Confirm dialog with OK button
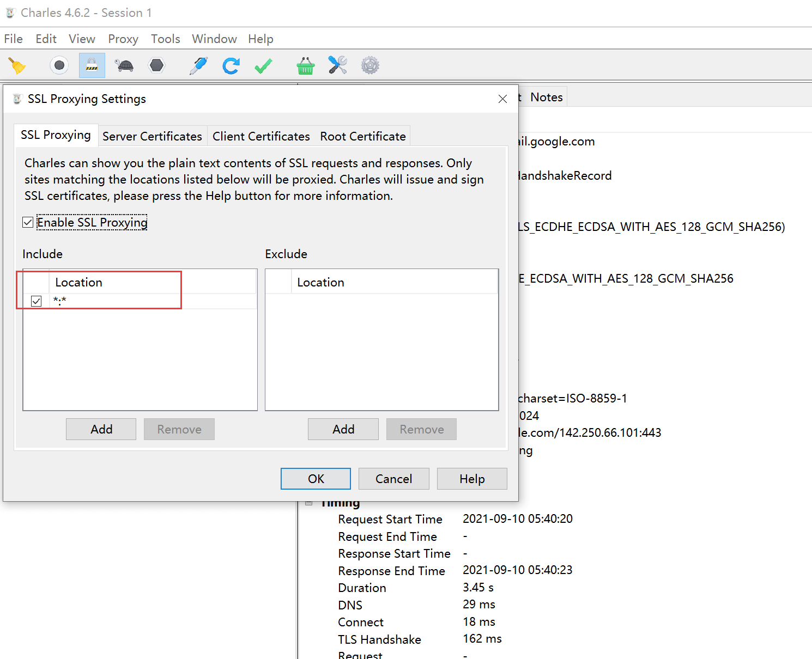Viewport: 812px width, 659px height. [316, 479]
